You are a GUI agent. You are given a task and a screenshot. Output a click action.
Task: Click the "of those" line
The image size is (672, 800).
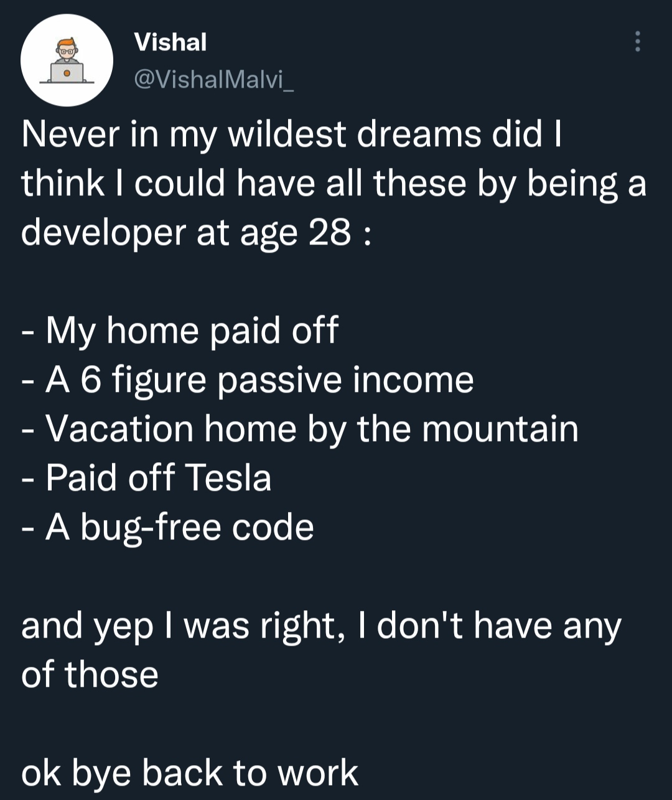90,674
